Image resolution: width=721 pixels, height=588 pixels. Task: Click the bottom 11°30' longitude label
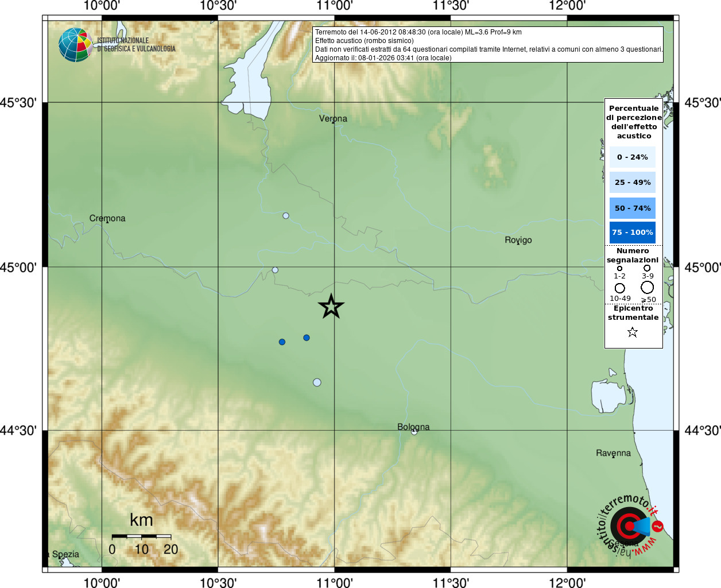tap(451, 582)
